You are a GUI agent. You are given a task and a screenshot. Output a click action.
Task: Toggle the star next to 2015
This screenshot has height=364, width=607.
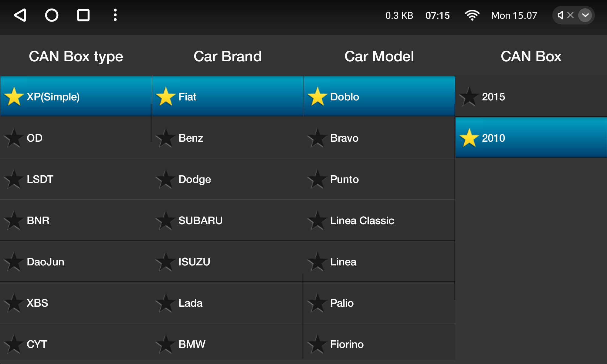[469, 97]
